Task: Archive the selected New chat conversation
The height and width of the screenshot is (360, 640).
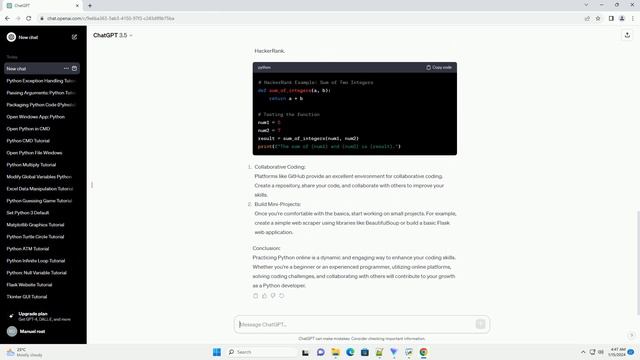Action: [x=74, y=69]
